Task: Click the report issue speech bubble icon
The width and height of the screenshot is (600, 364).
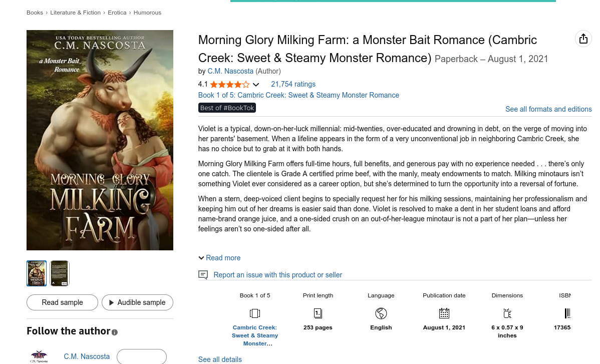Action: [x=203, y=275]
